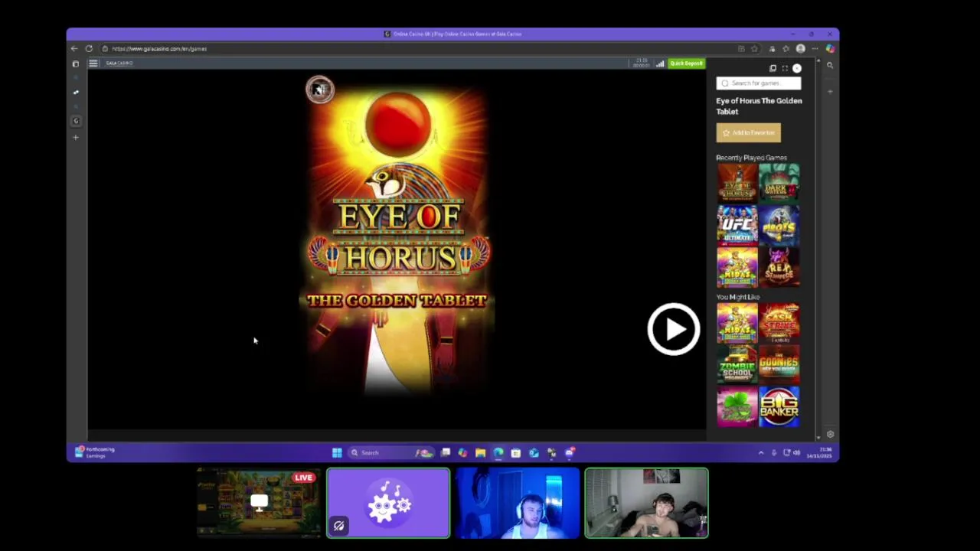
Task: Open the Zombie School game thumbnail
Action: pos(737,365)
